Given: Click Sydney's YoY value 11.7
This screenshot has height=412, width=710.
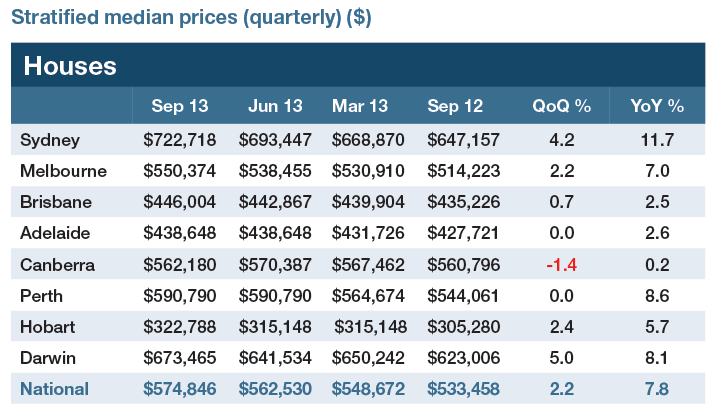Looking at the screenshot, I should click(656, 140).
